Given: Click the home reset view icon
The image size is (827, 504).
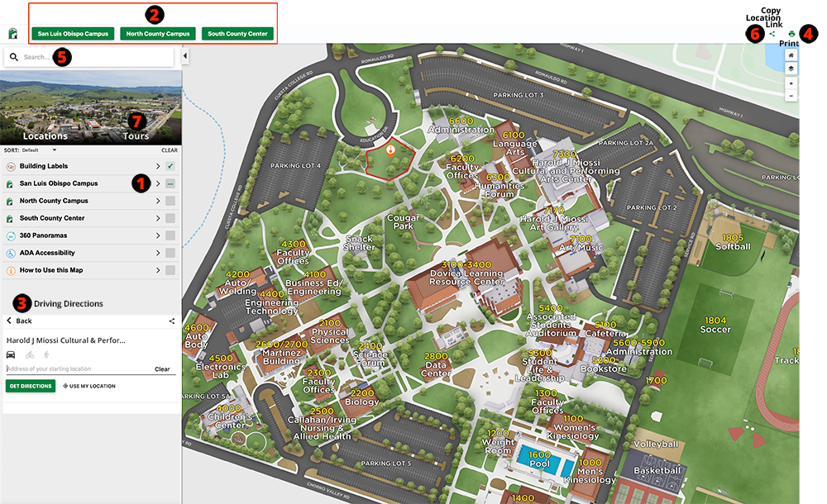Looking at the screenshot, I should [791, 55].
